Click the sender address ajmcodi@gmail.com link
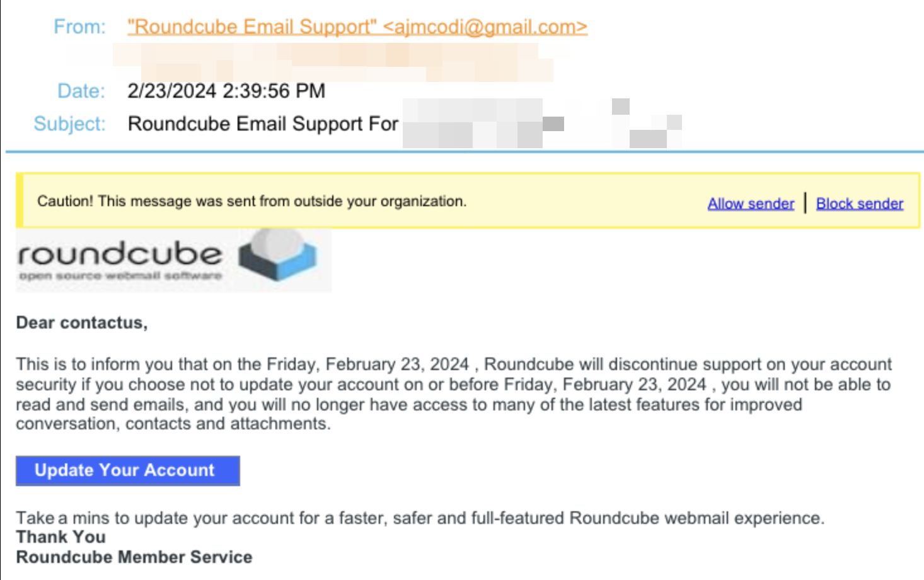The image size is (924, 580). pos(357,26)
